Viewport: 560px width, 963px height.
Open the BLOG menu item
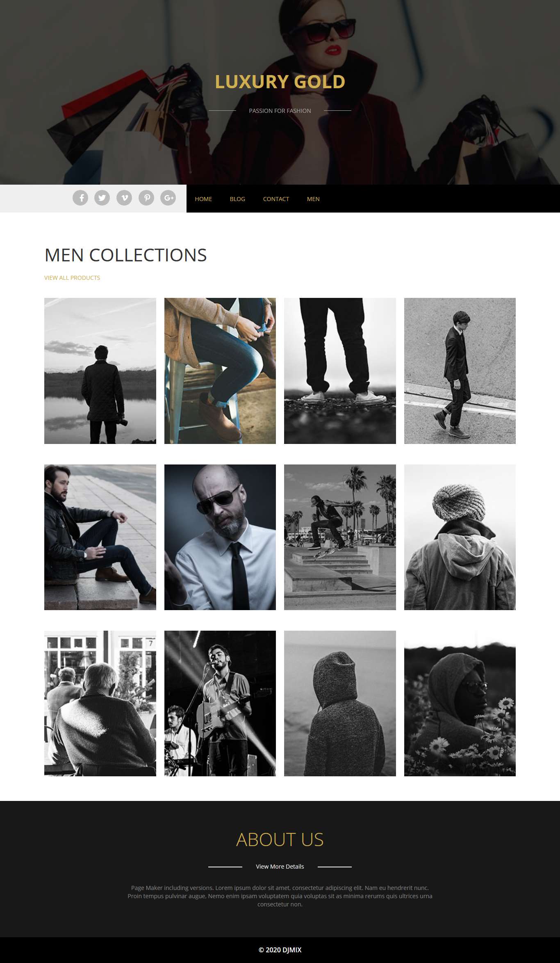tap(237, 199)
